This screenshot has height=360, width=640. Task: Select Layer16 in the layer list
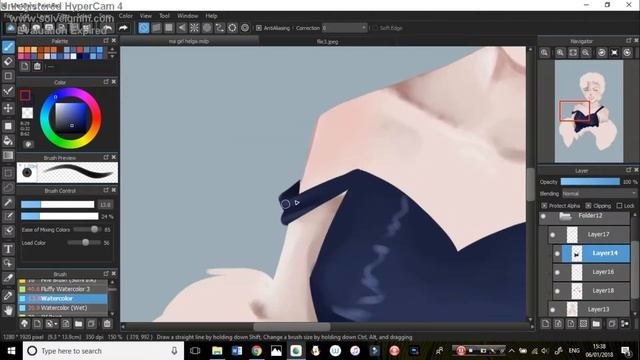[591, 272]
